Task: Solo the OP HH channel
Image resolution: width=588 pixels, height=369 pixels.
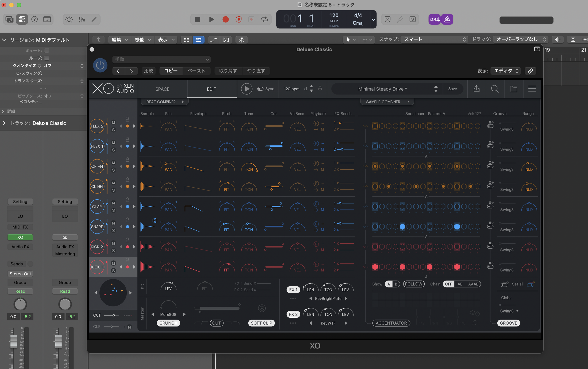Action: (x=113, y=170)
